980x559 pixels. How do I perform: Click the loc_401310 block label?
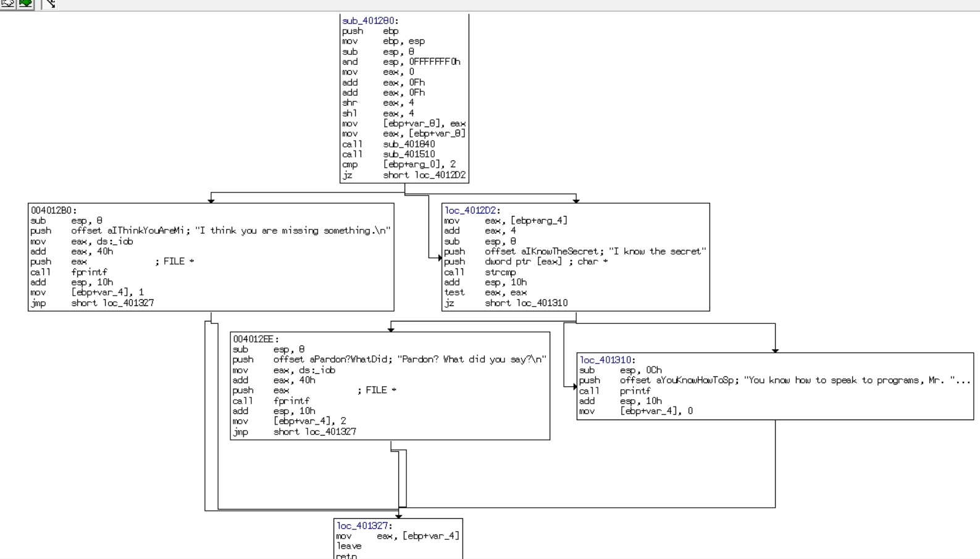tap(608, 360)
